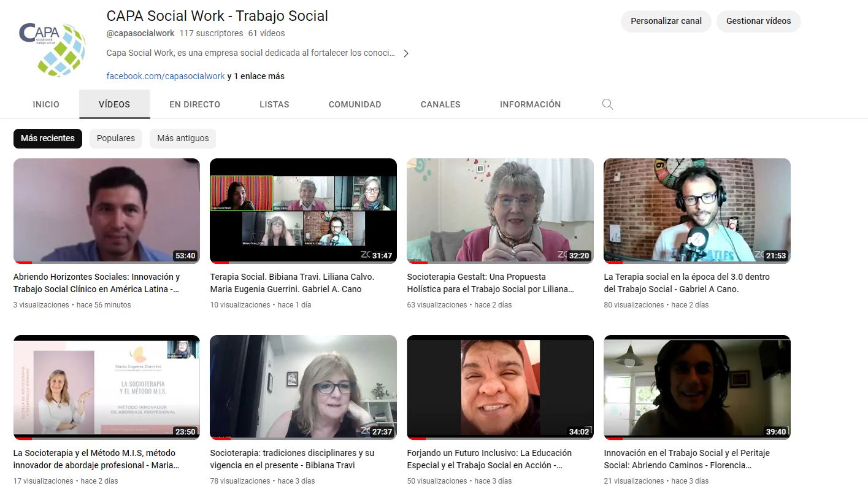Click the '@capasocialwork' channel handle

tap(140, 33)
